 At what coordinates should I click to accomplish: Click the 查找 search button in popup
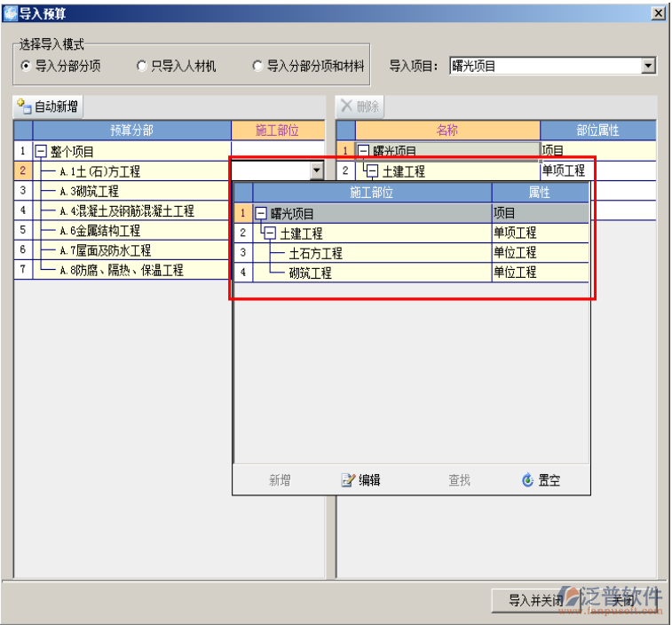[459, 480]
